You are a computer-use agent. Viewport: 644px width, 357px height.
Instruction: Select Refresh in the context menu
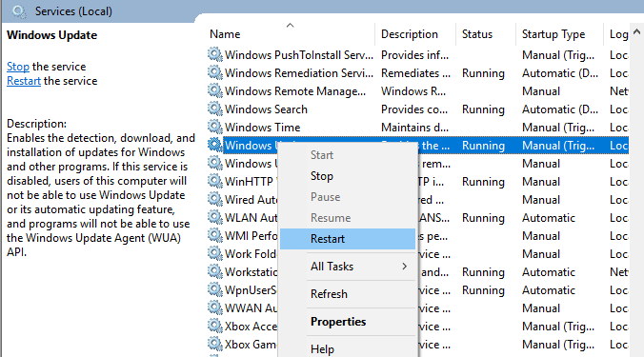pyautogui.click(x=348, y=294)
